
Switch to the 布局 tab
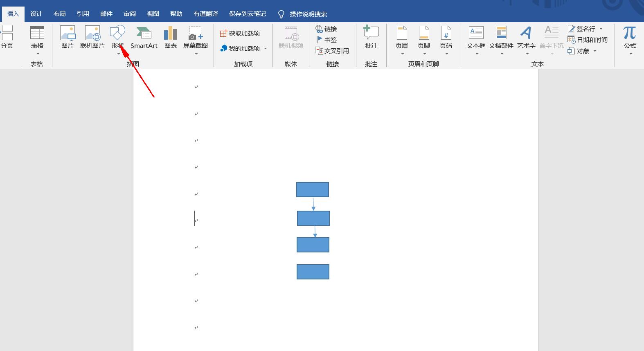pos(60,14)
